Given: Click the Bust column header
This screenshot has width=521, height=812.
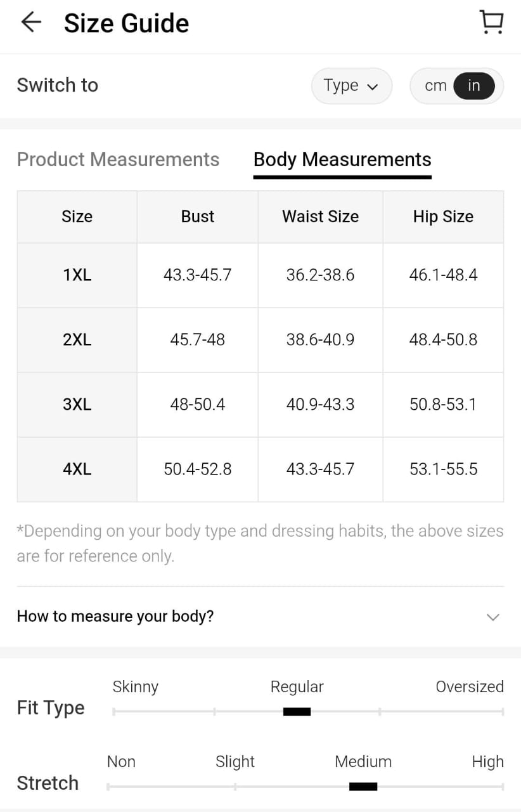Looking at the screenshot, I should [198, 217].
